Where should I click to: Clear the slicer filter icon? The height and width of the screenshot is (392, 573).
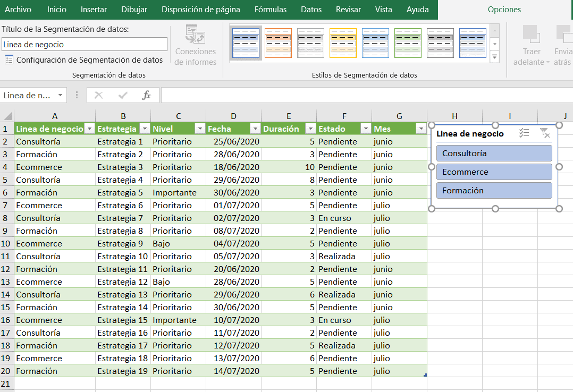(544, 133)
